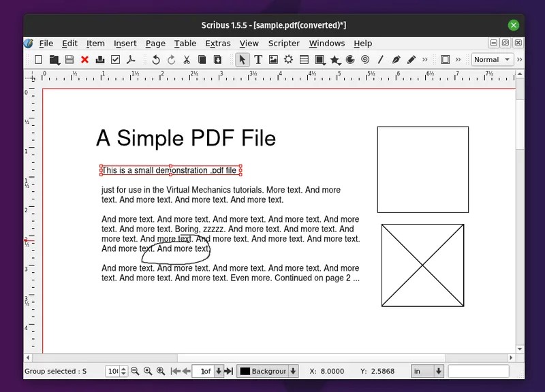
Task: Click inside the page number field
Action: [204, 371]
